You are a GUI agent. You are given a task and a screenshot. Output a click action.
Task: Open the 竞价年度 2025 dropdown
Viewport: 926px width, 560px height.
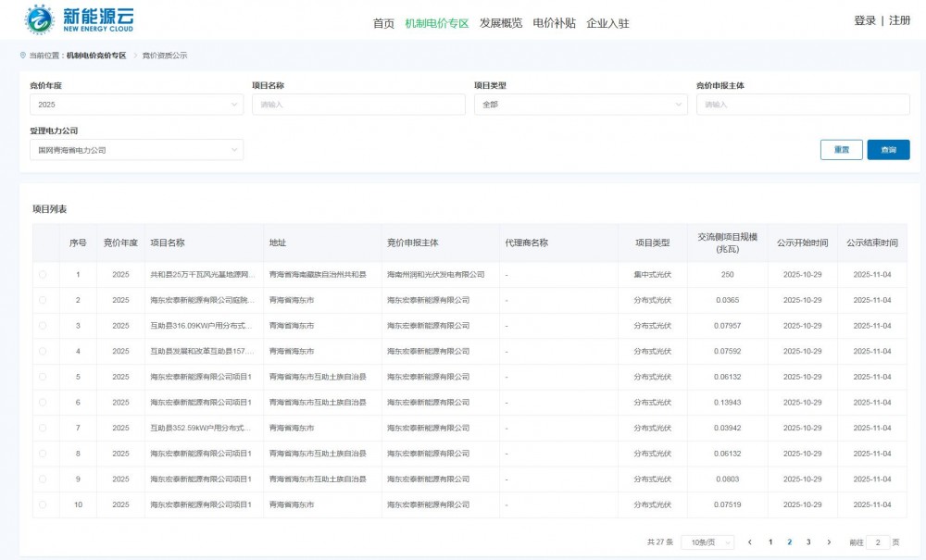136,105
